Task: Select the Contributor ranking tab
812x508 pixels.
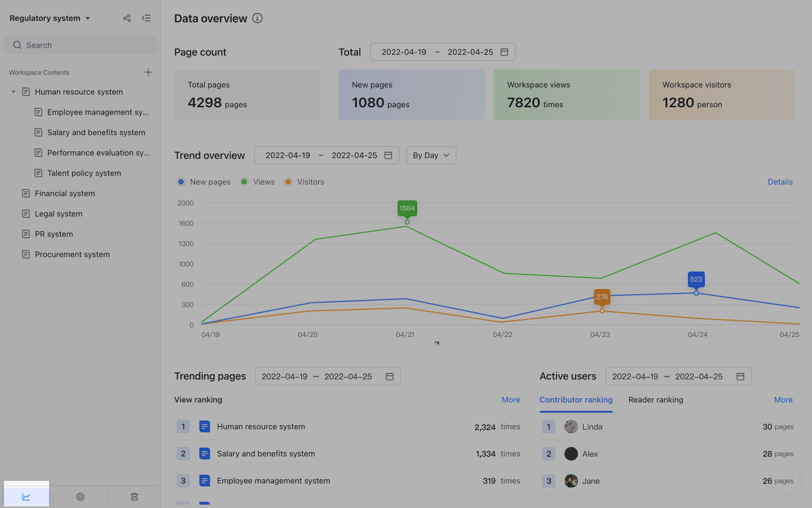Action: point(576,400)
